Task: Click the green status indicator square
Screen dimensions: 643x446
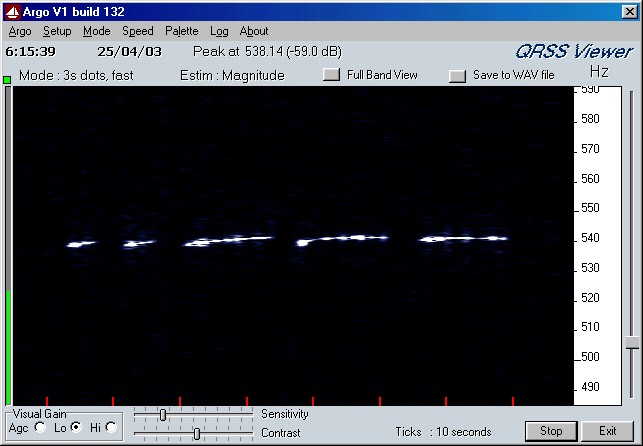Action: [x=7, y=80]
